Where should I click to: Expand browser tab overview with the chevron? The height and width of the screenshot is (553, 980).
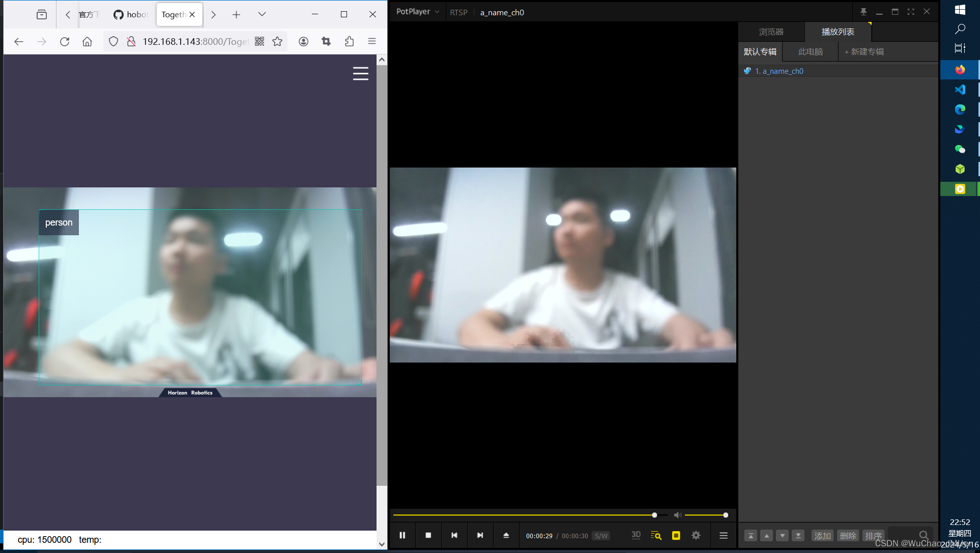pos(262,14)
